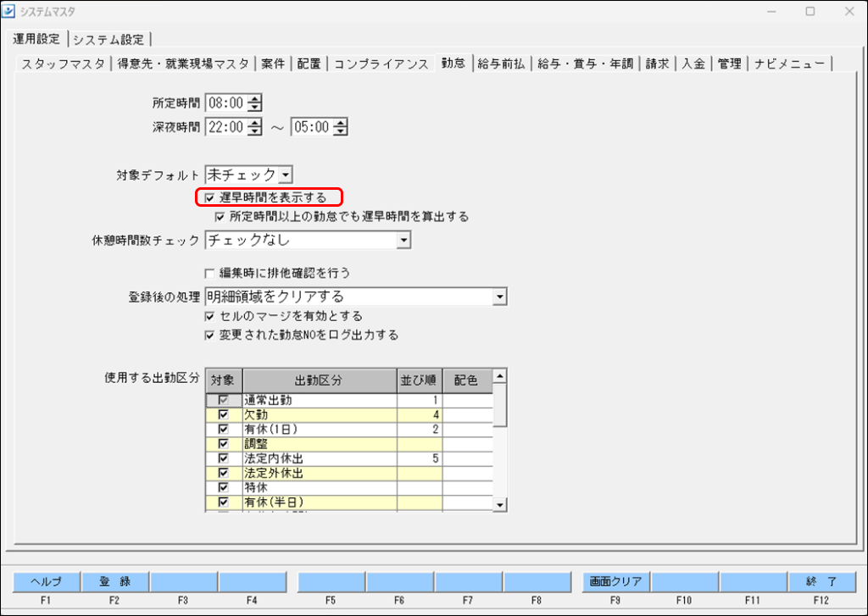Toggle 所定時間以上の勤怠でも遅早時間を算出する checkbox
This screenshot has height=616, width=868.
coord(220,216)
